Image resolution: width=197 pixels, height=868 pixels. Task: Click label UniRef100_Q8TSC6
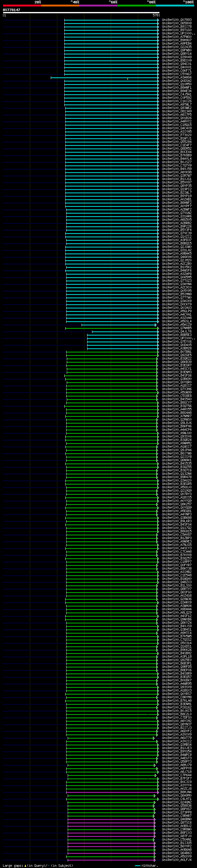tap(177, 822)
